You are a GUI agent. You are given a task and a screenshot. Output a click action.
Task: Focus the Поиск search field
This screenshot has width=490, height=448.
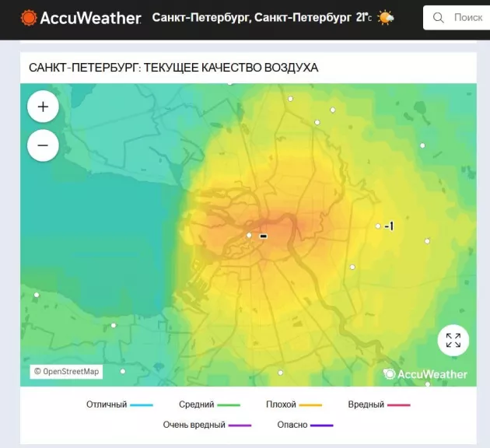(x=457, y=18)
